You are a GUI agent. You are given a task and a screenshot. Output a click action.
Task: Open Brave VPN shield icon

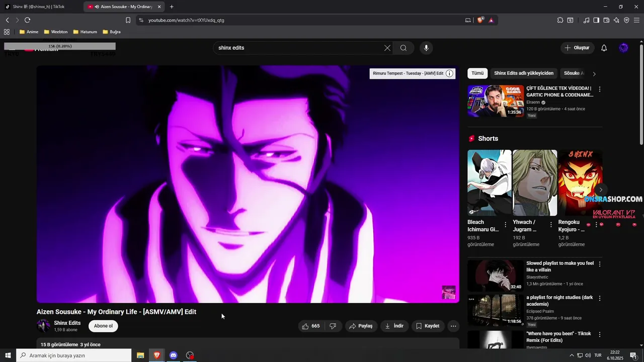pos(626,20)
